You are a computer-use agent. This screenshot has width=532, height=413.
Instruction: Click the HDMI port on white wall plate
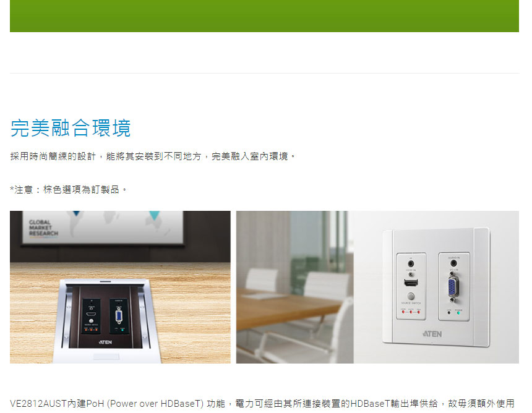[x=411, y=282]
